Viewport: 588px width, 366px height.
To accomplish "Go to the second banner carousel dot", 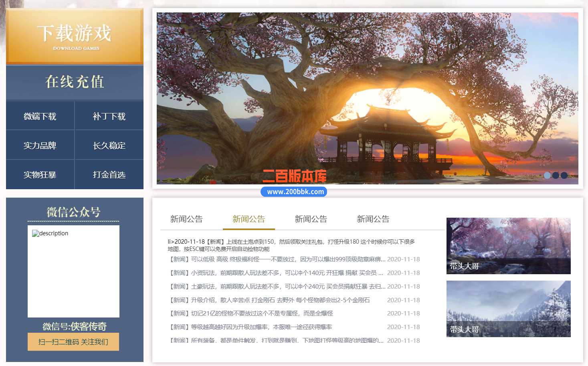I will pos(556,175).
